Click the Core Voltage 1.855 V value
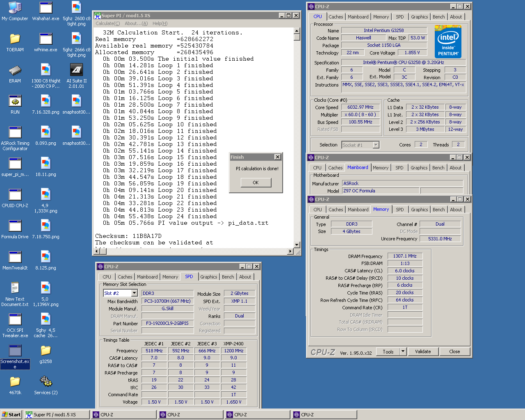525x420 pixels. tap(412, 52)
